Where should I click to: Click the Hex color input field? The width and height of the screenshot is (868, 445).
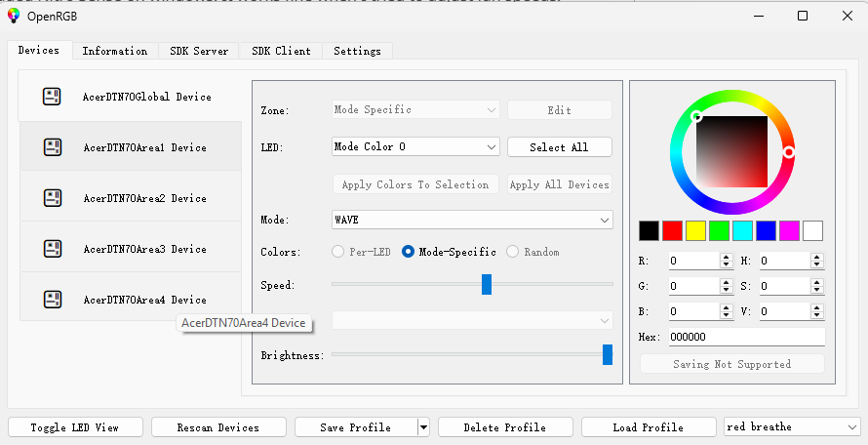tap(747, 337)
